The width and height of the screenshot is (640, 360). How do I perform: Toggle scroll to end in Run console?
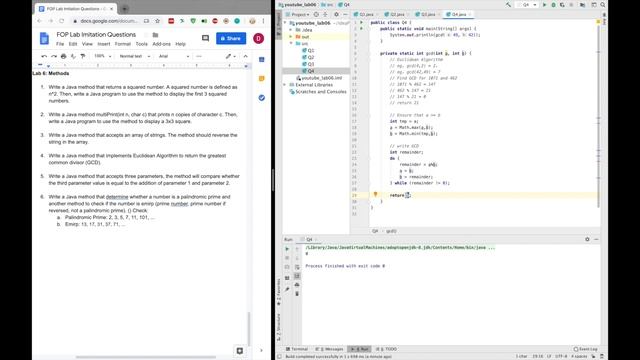click(x=297, y=276)
